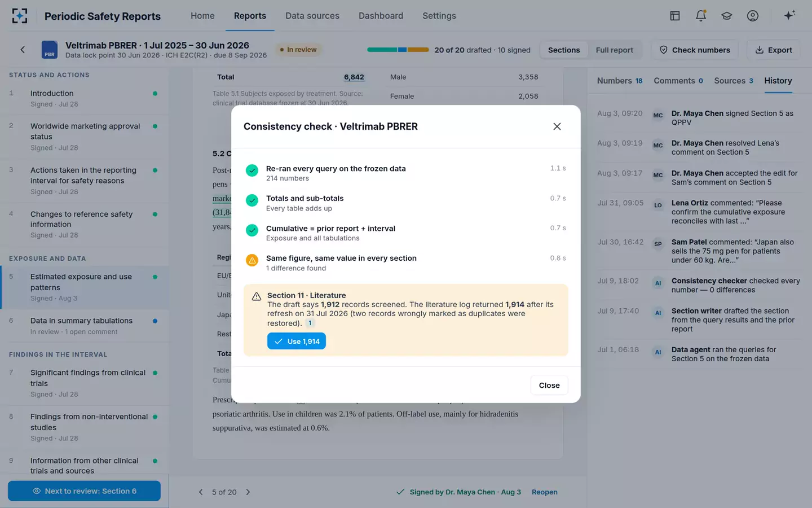Click the graduation cap help icon

727,16
